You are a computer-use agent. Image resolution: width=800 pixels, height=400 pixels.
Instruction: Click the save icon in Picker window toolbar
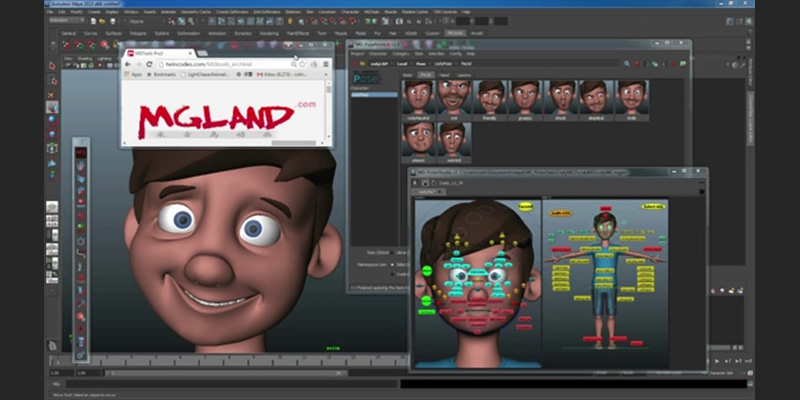(x=424, y=183)
